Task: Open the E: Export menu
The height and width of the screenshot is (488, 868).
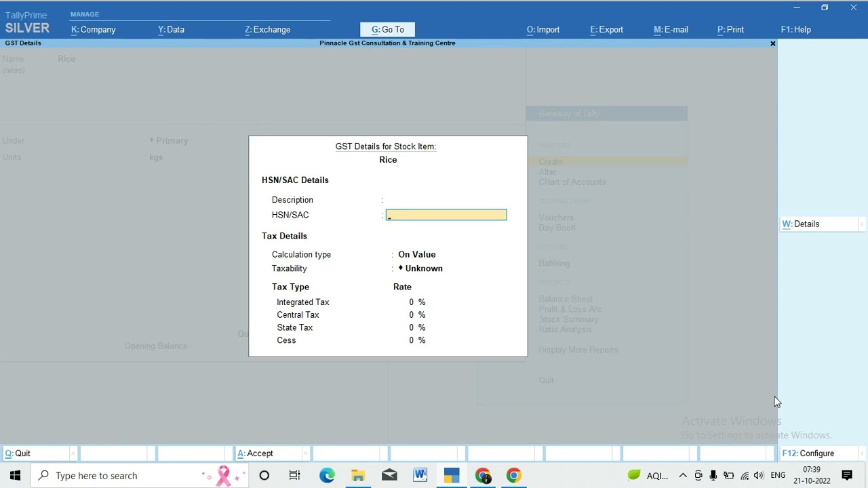Action: [606, 30]
